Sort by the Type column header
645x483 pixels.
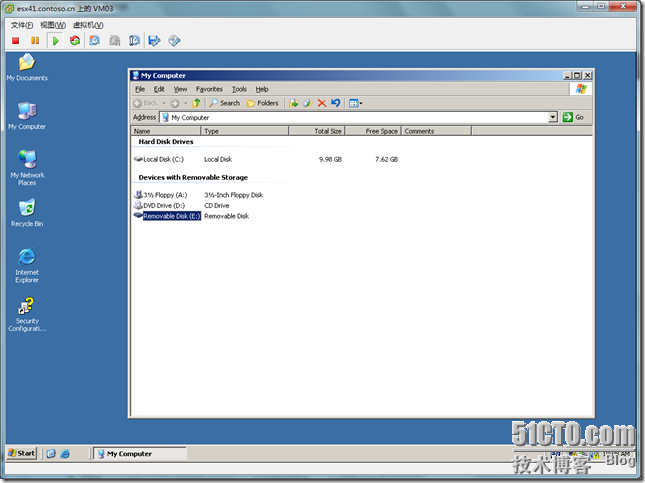(x=245, y=131)
